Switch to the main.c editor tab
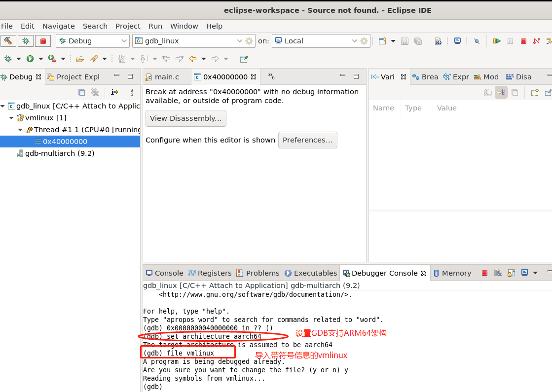The width and height of the screenshot is (552, 392). click(x=162, y=77)
